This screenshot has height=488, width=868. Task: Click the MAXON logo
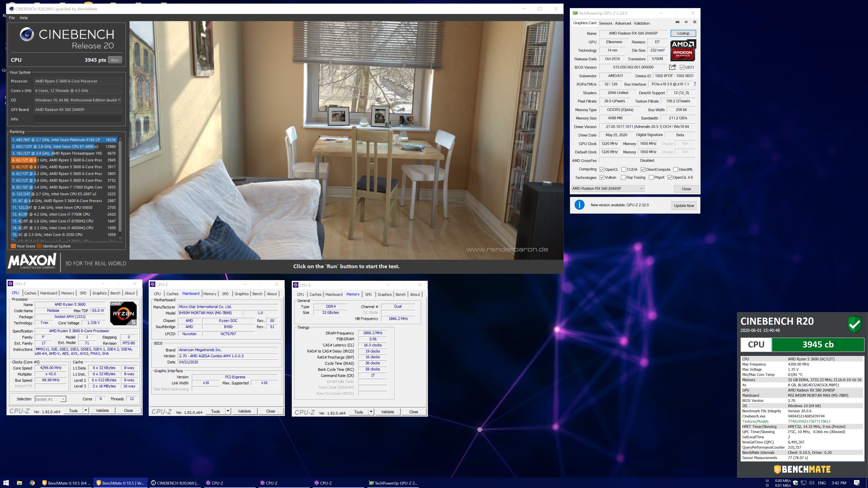point(32,261)
